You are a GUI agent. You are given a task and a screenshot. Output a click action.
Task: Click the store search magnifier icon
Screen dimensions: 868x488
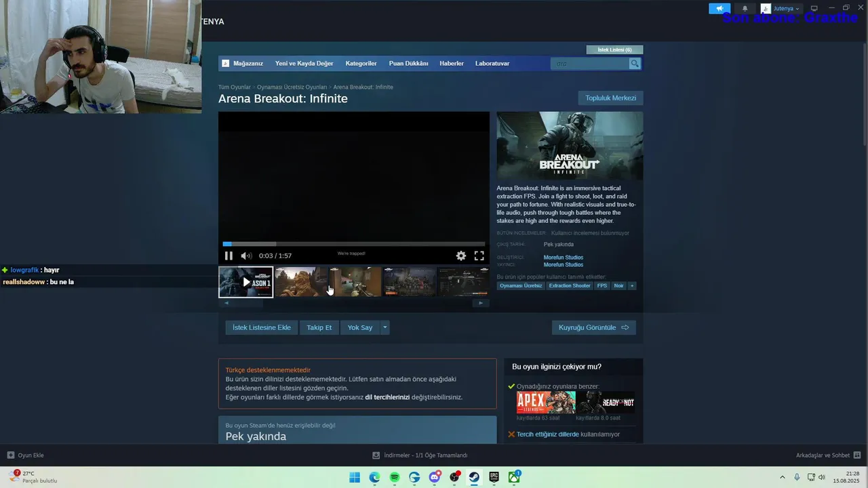pos(635,64)
